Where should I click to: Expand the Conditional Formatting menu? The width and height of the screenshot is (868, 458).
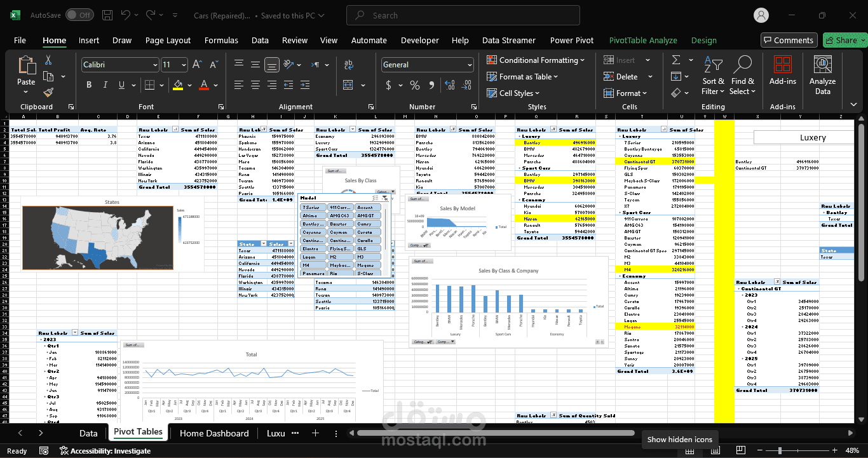click(536, 60)
